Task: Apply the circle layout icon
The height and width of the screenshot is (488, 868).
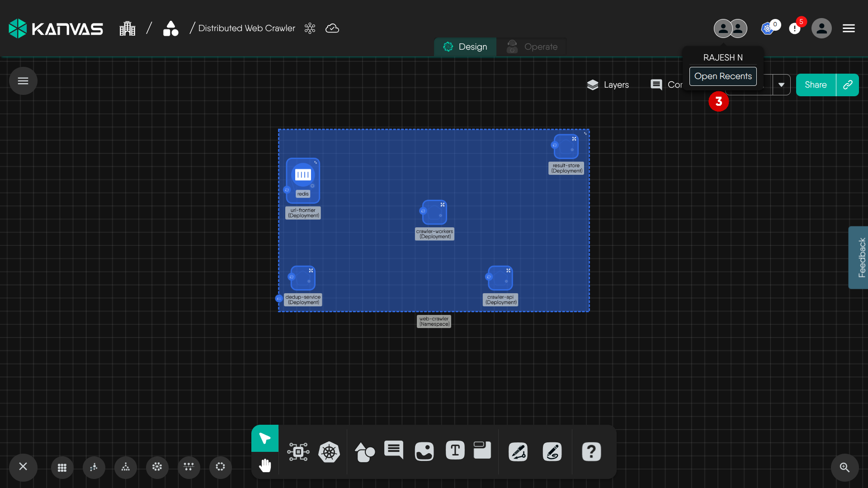Action: 221,467
